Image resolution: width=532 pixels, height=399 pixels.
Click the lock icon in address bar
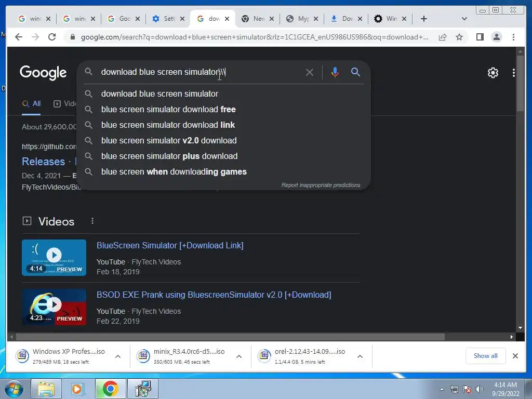click(72, 37)
